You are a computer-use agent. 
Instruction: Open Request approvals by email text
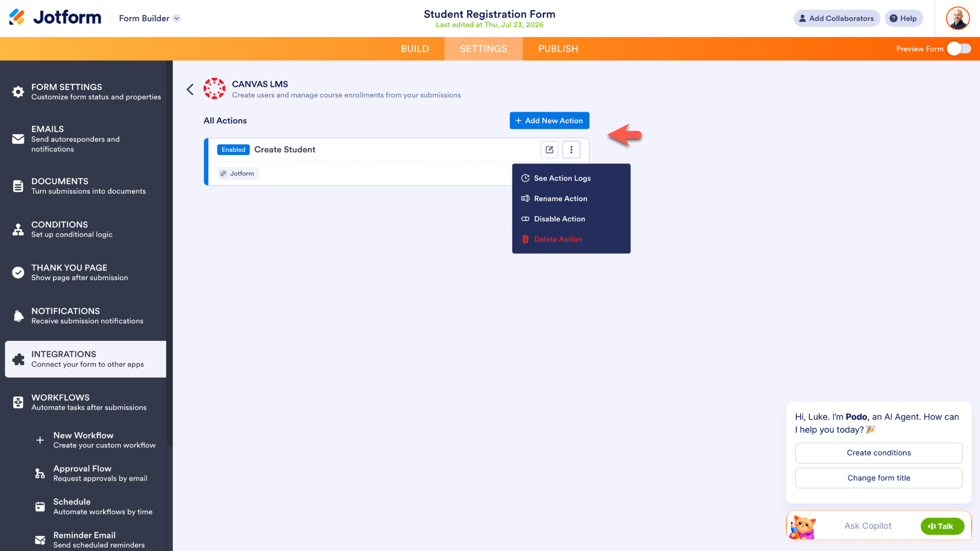[100, 479]
